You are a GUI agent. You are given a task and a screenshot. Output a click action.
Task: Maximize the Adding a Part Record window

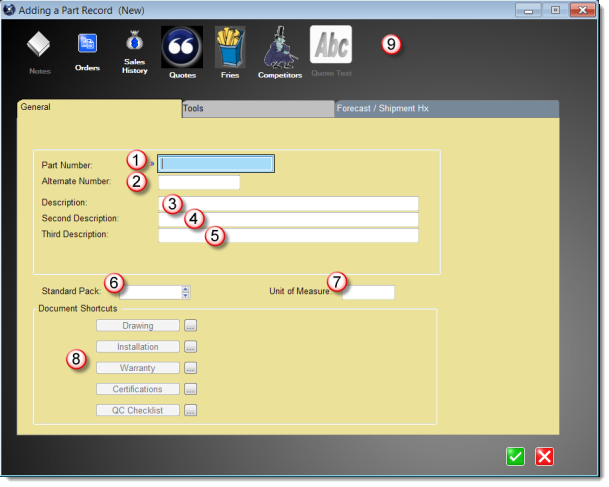tap(555, 10)
